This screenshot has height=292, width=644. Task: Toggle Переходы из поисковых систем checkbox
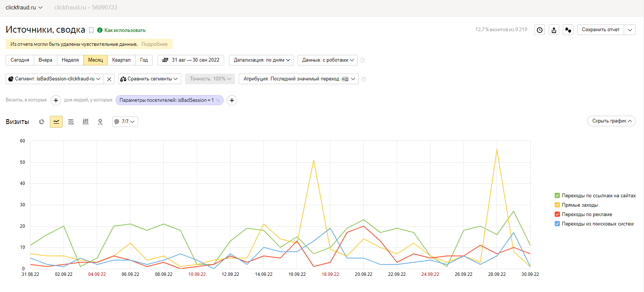click(557, 224)
